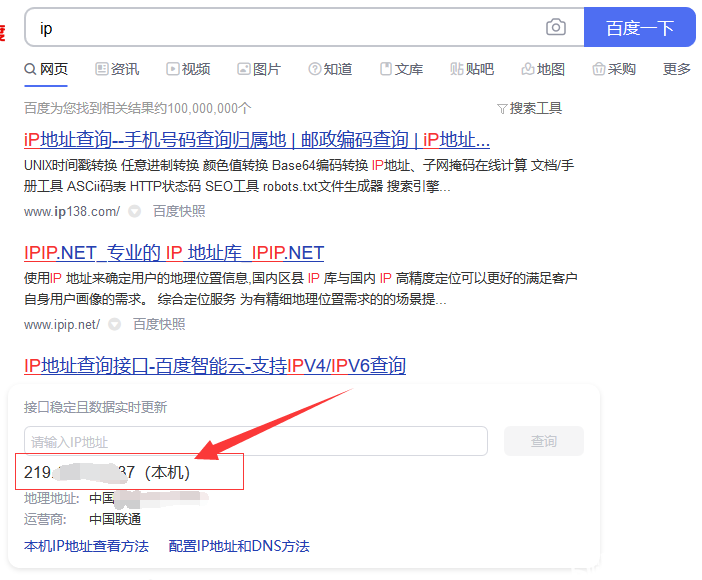Click the 接口稳定且数据实时更新 text

point(95,407)
